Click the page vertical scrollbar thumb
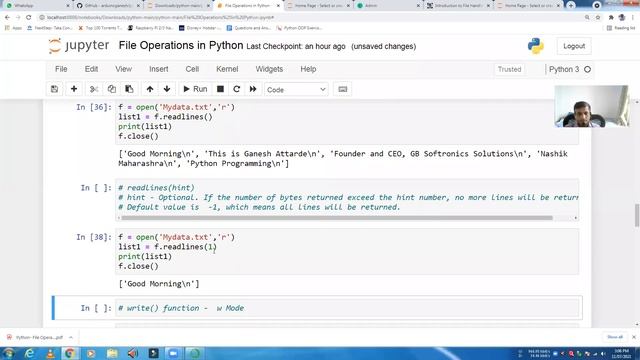This screenshot has width=640, height=360. click(637, 215)
